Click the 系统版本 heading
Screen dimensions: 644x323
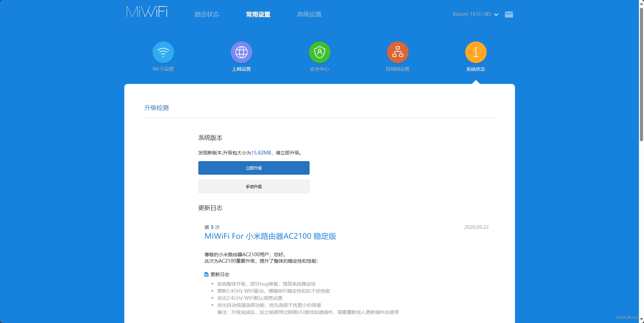coord(210,138)
